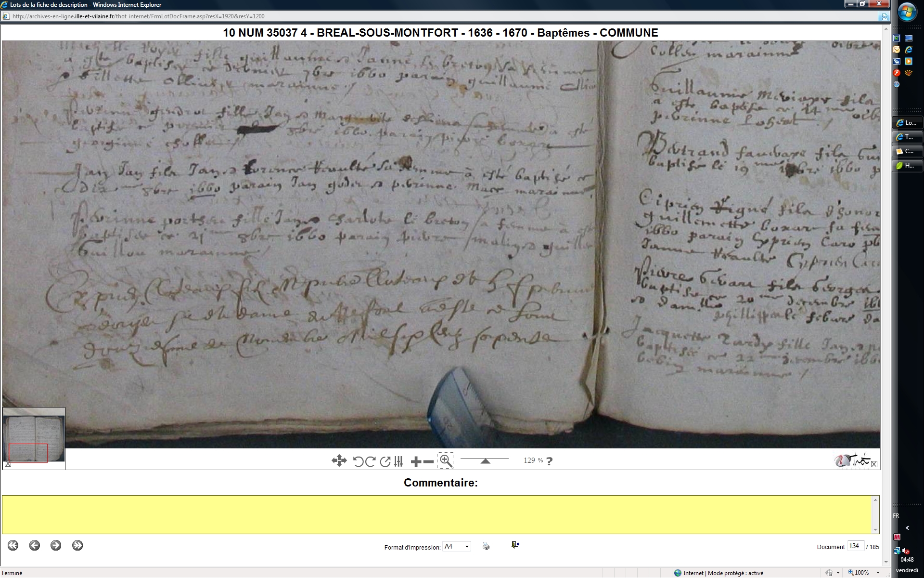Click the document number input field
924x578 pixels.
[x=855, y=546]
